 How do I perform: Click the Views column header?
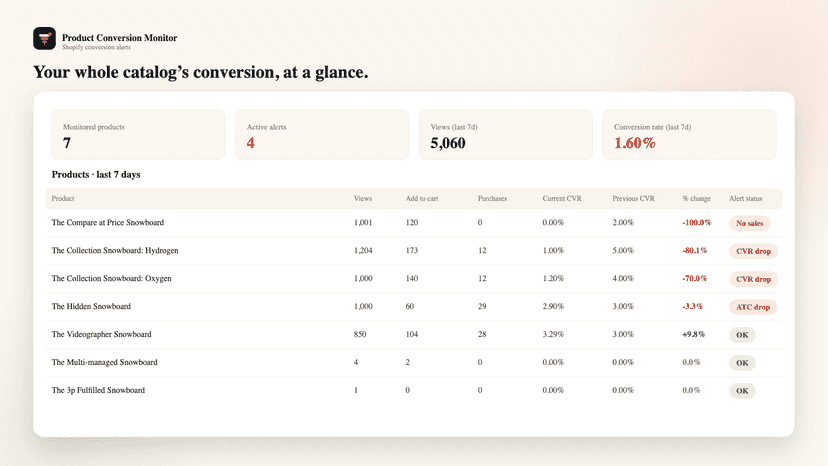[363, 199]
